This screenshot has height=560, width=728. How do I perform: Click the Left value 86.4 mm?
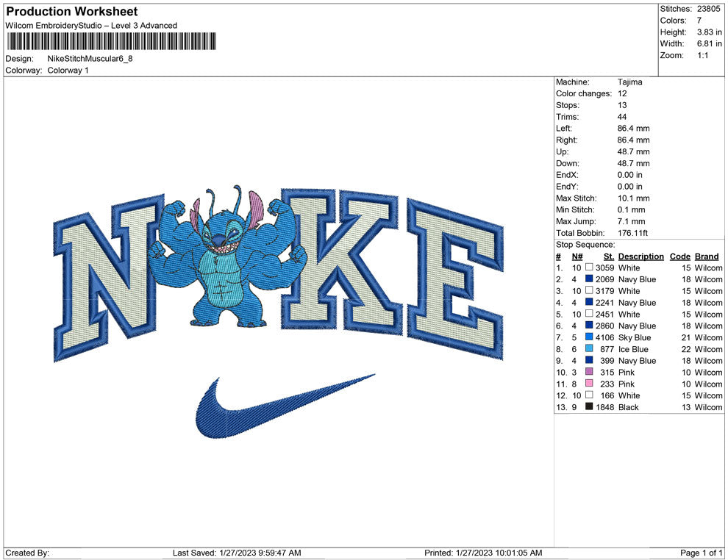pos(633,129)
